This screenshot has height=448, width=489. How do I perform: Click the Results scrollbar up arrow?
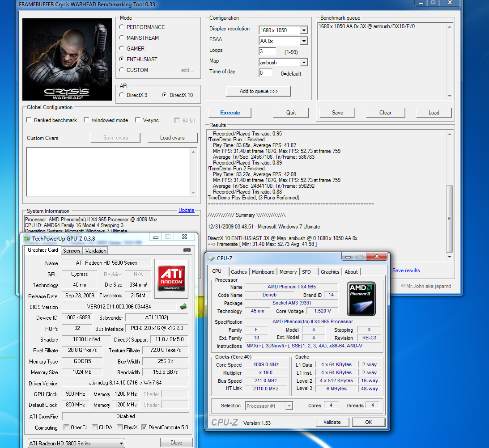(449, 134)
